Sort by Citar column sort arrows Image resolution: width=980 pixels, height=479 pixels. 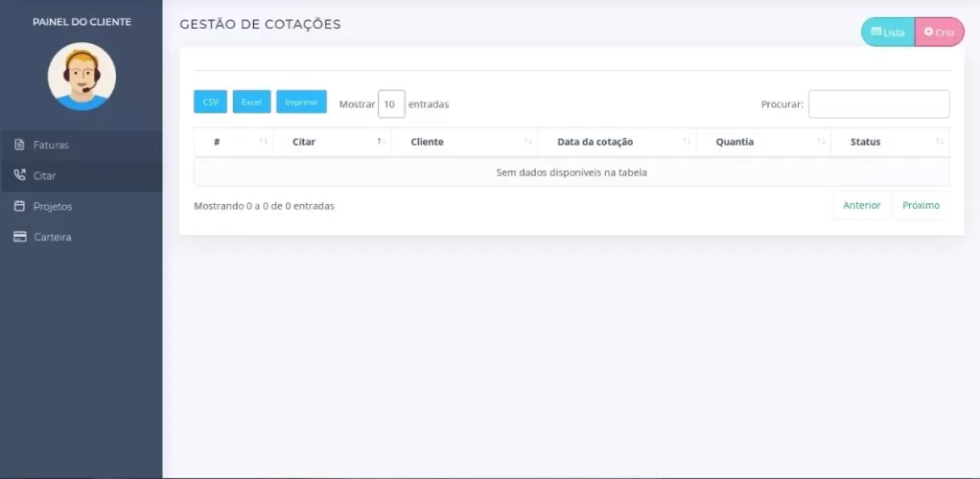click(381, 142)
